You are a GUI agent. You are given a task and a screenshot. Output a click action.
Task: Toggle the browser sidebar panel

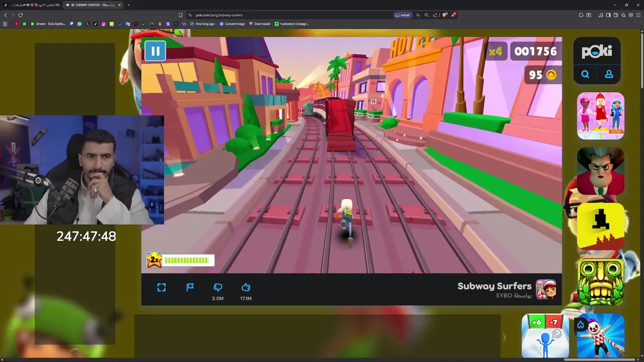[x=608, y=15]
